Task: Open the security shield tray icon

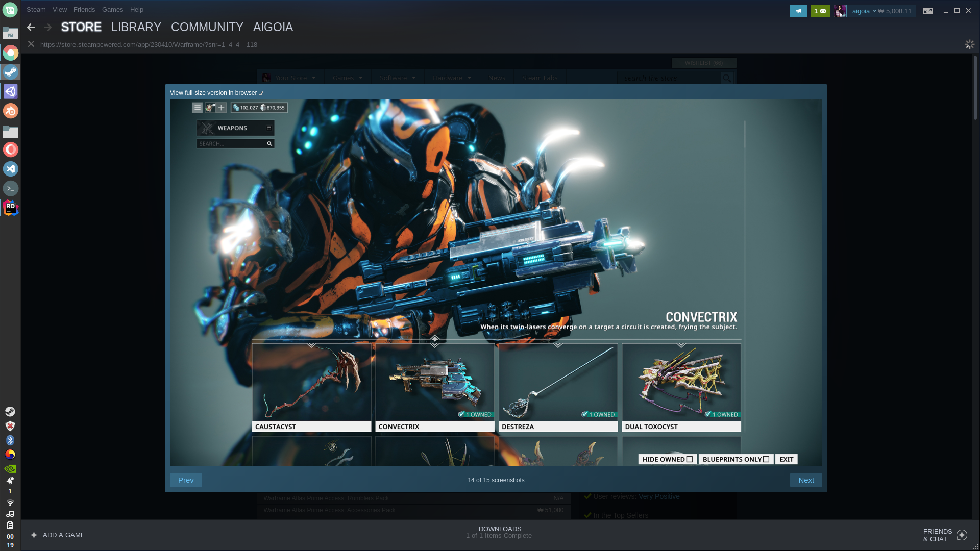Action: click(x=10, y=425)
